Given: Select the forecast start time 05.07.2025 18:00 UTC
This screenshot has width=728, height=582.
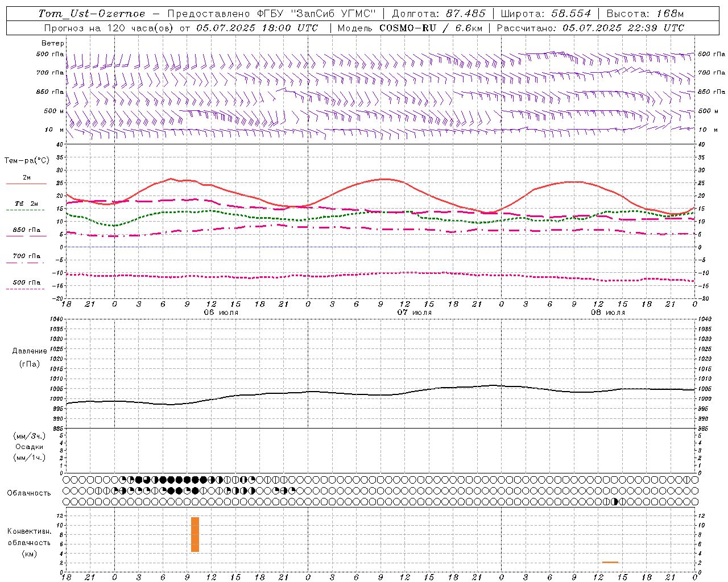Looking at the screenshot, I should pos(257,28).
